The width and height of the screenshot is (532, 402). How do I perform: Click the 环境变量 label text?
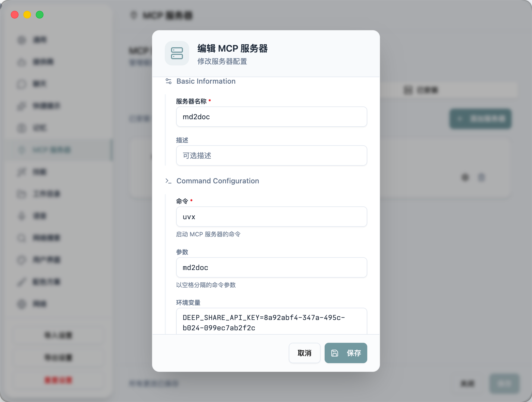[188, 303]
